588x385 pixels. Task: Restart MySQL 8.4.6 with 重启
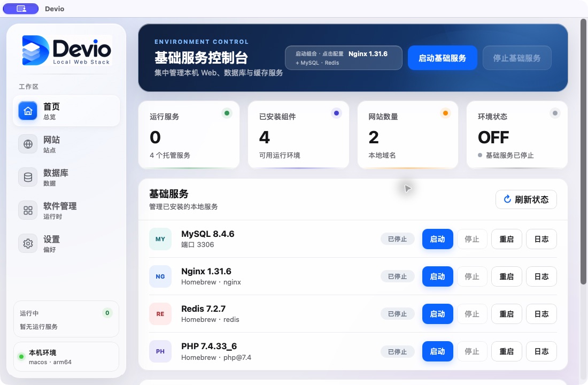click(507, 239)
